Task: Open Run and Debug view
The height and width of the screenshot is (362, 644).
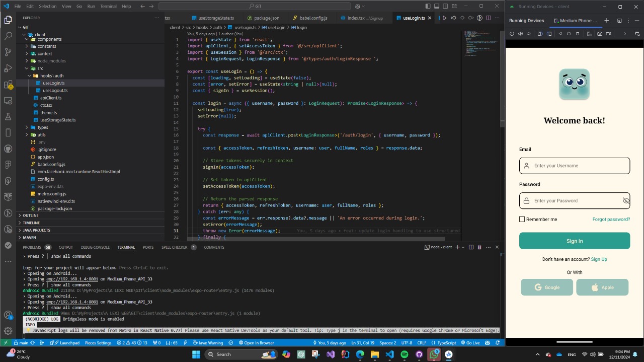Action: [x=8, y=68]
